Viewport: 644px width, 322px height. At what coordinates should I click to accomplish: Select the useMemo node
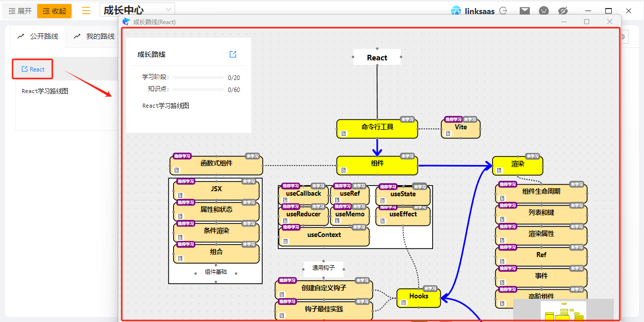coord(350,216)
